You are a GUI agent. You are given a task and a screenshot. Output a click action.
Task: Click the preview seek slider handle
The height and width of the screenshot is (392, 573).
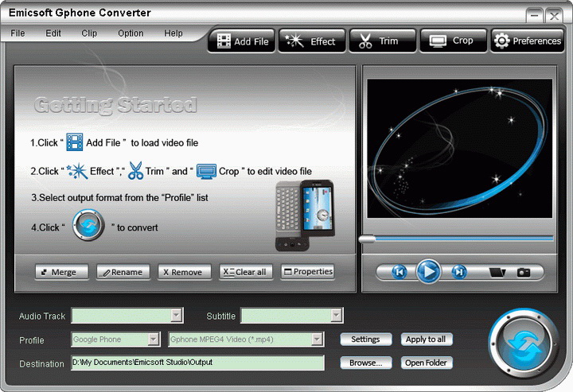click(367, 239)
